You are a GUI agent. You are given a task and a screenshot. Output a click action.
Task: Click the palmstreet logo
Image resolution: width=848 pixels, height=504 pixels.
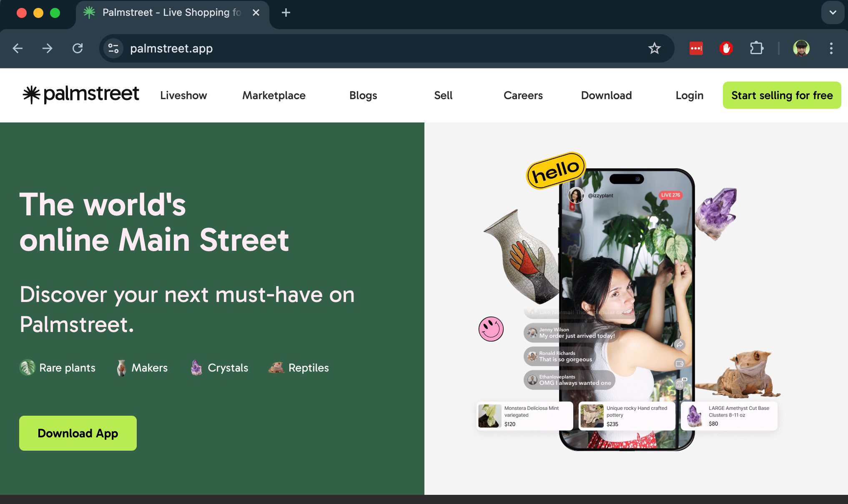tap(81, 95)
